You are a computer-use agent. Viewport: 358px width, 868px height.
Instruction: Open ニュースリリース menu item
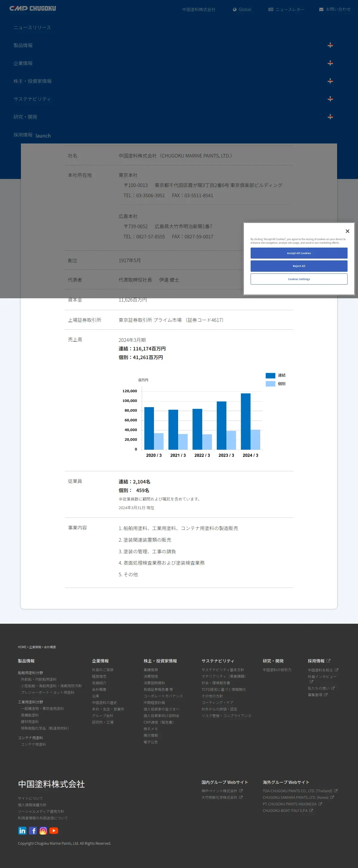coord(32,27)
